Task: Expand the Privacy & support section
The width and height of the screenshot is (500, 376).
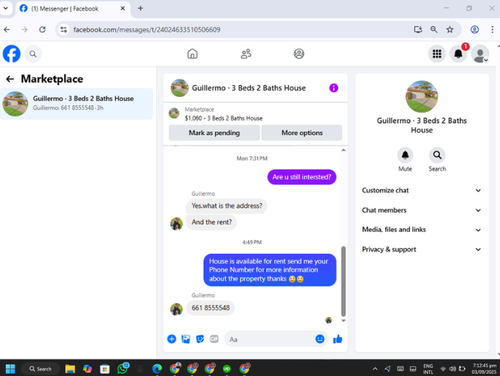Action: pos(422,249)
